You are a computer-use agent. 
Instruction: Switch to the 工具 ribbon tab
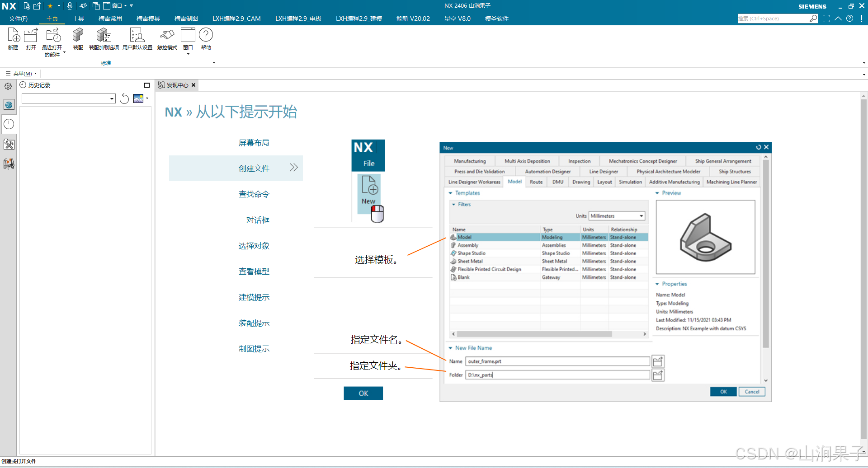[x=78, y=19]
